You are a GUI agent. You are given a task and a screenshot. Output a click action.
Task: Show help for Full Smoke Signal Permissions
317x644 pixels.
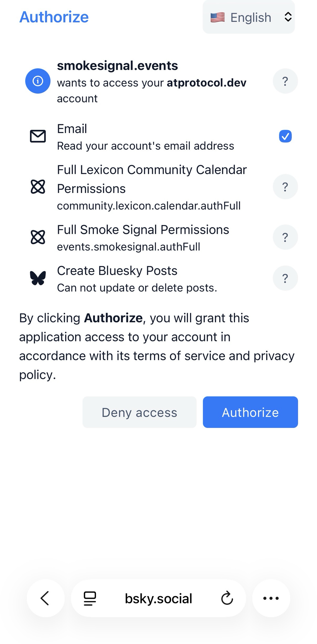coord(285,237)
